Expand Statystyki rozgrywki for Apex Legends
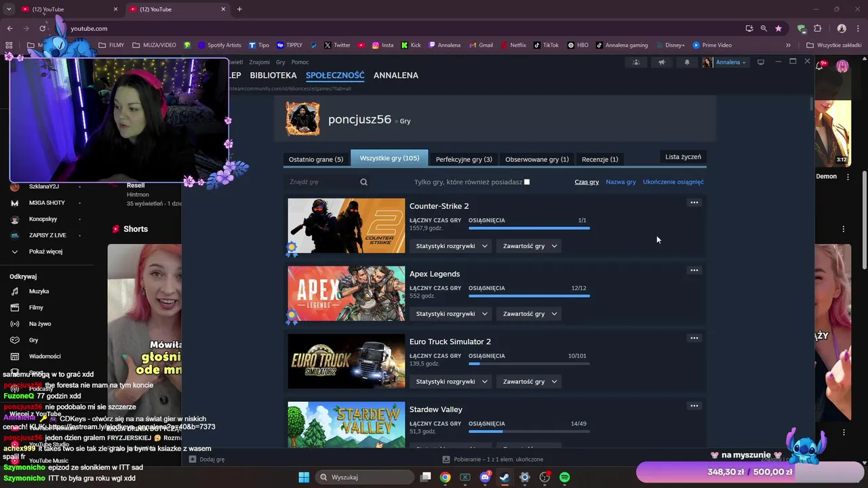 (x=452, y=314)
